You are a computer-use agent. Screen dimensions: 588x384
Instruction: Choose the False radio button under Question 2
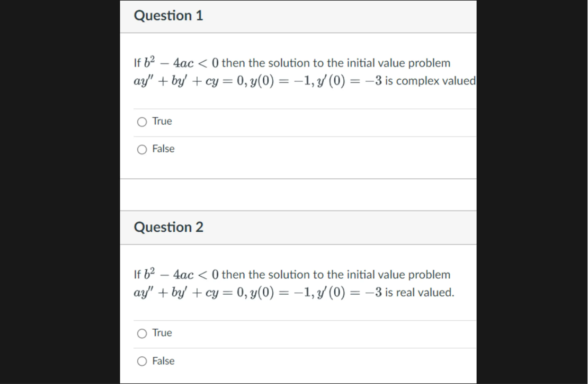tap(142, 361)
